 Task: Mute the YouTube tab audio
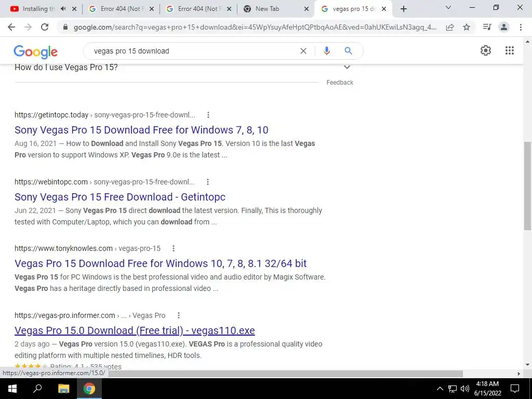tap(63, 9)
